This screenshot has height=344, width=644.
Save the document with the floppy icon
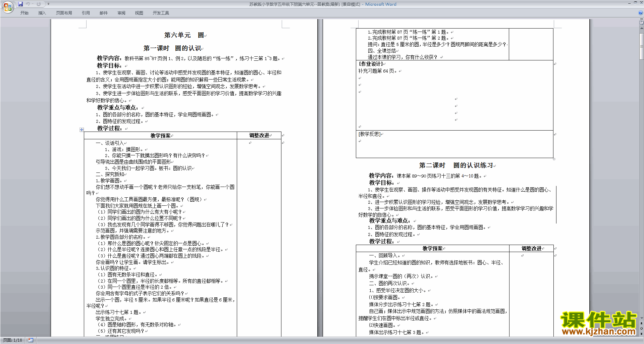coord(20,4)
